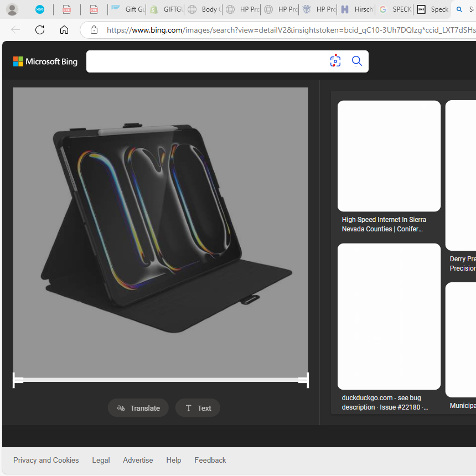This screenshot has height=476, width=476.
Task: Click the Advertise footer link
Action: (138, 460)
